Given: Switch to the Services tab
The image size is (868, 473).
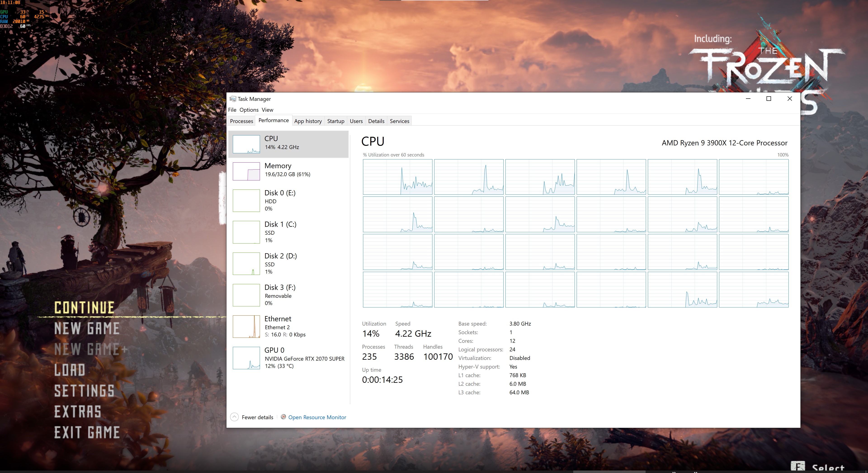Looking at the screenshot, I should click(399, 121).
